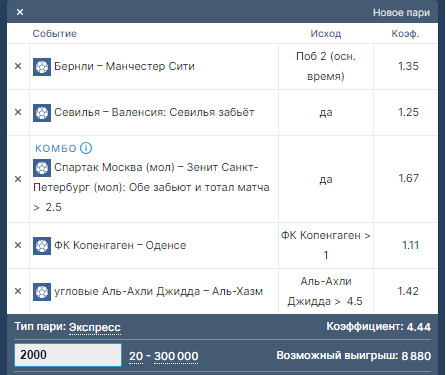Screen dimensions: 446x375
Task: Open the Бернли – Манчестер Сити event
Action: tap(124, 66)
